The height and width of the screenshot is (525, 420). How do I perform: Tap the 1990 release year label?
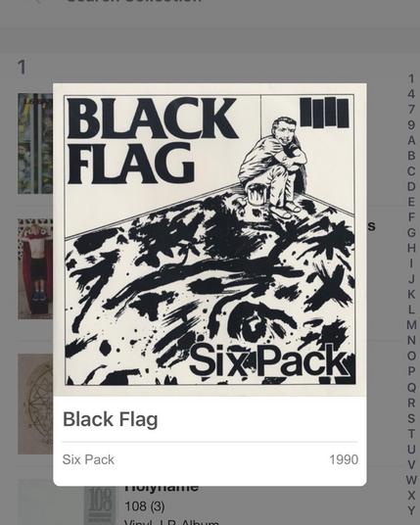pos(344,459)
